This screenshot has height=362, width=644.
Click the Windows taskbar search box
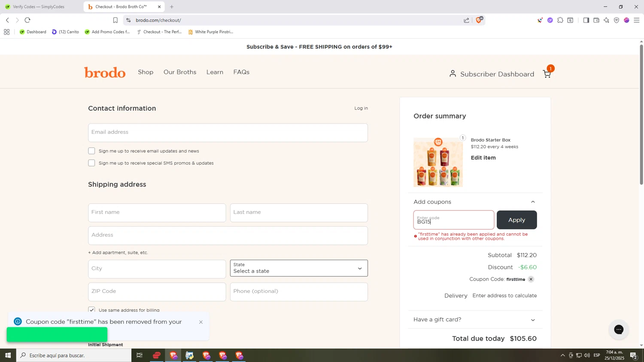(x=74, y=355)
